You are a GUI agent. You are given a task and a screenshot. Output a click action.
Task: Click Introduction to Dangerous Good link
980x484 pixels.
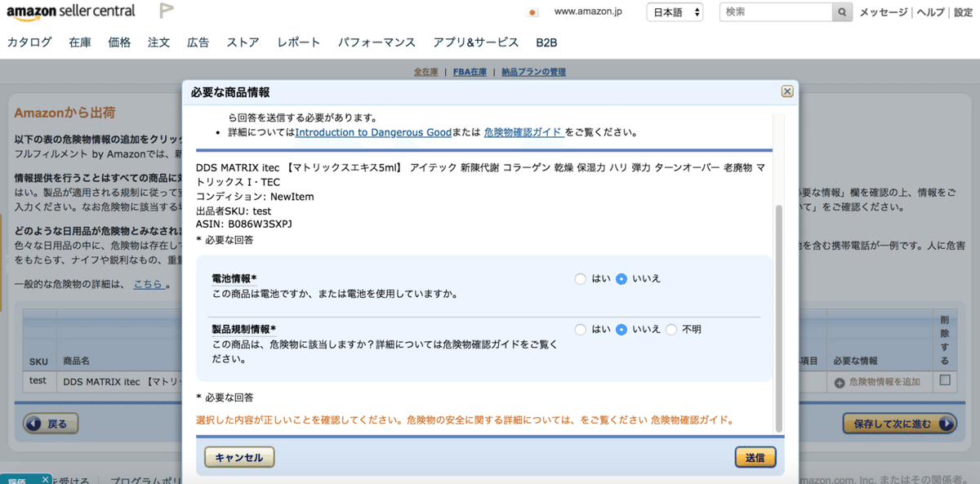pyautogui.click(x=373, y=131)
